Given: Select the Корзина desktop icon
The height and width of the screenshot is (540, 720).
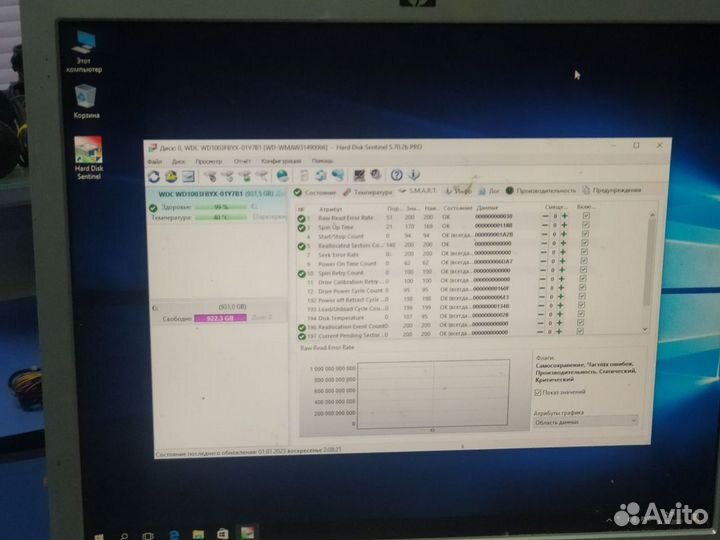Looking at the screenshot, I should tap(86, 101).
